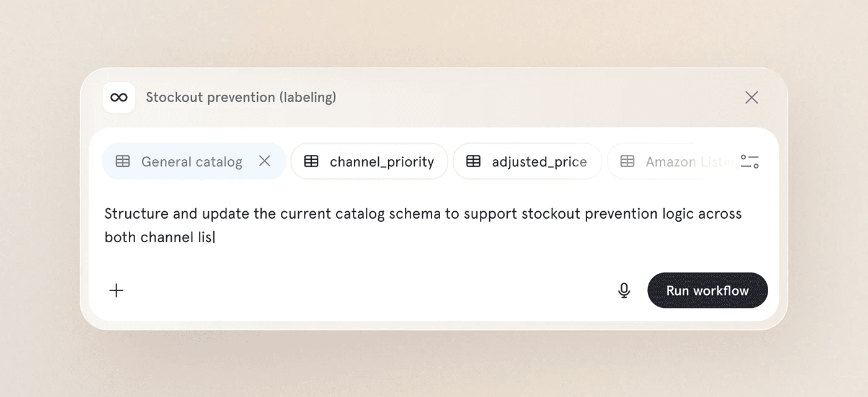Image resolution: width=868 pixels, height=397 pixels.
Task: Click the Amazon Listing table icon
Action: point(627,161)
